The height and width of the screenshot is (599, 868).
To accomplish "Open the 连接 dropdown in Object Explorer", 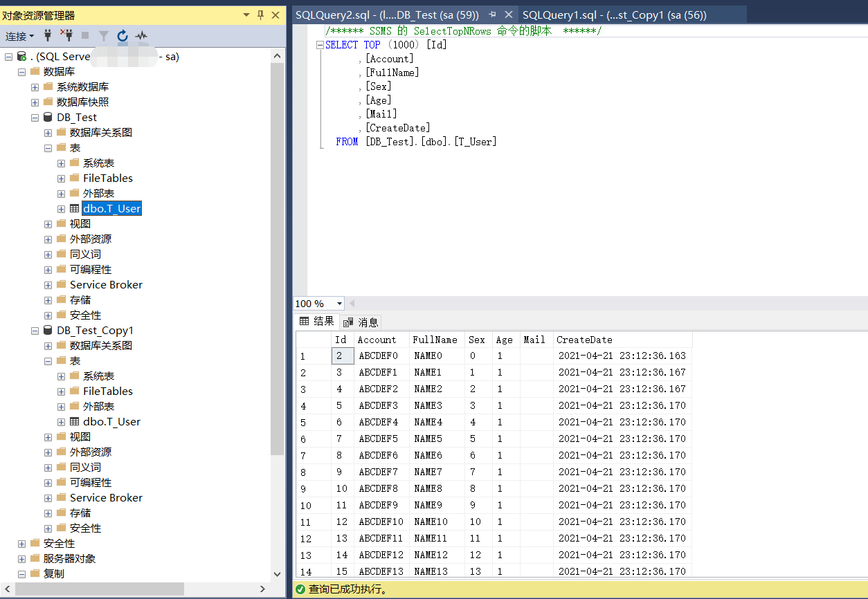I will [20, 36].
